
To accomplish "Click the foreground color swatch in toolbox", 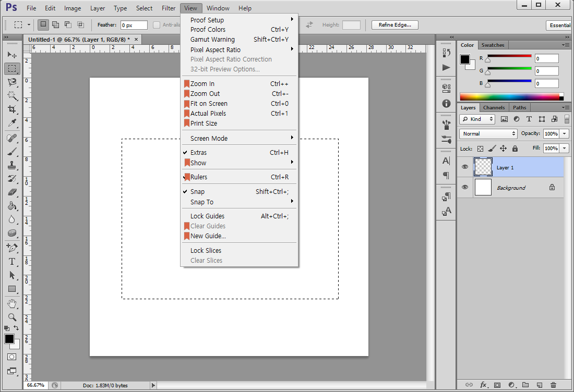I will [x=9, y=339].
